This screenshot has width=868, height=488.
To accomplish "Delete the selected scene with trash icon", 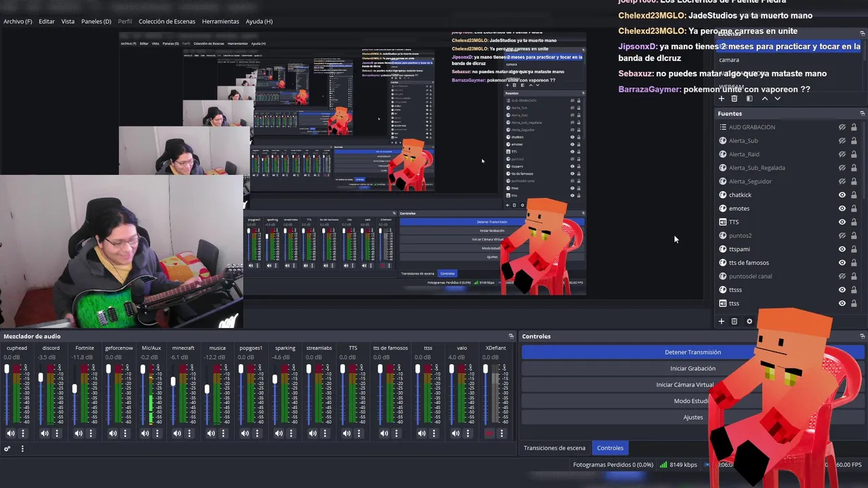I will tap(734, 98).
